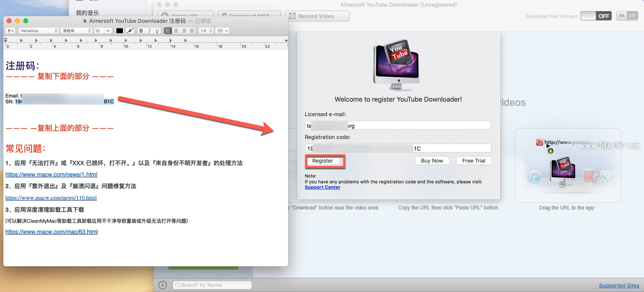Open the Supported Sites link
The image size is (644, 292).
[619, 285]
